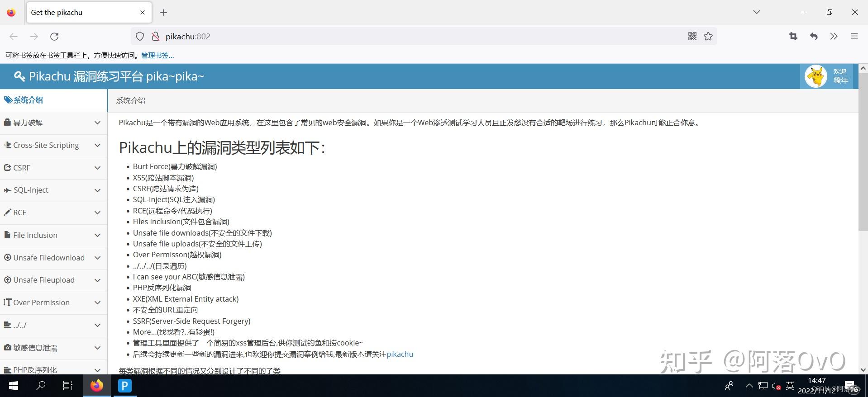Click 'SSRF(Server-Side Request Forgery)' list item
The width and height of the screenshot is (868, 397).
191,321
